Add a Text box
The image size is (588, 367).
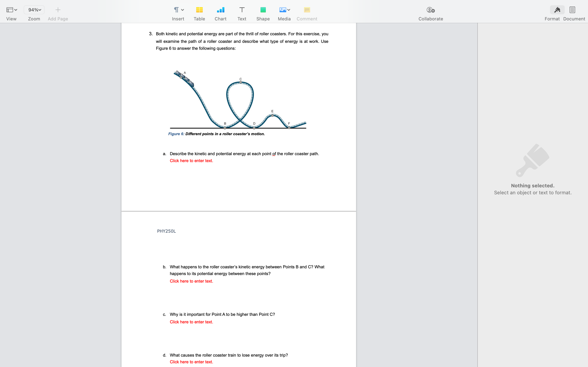point(242,10)
